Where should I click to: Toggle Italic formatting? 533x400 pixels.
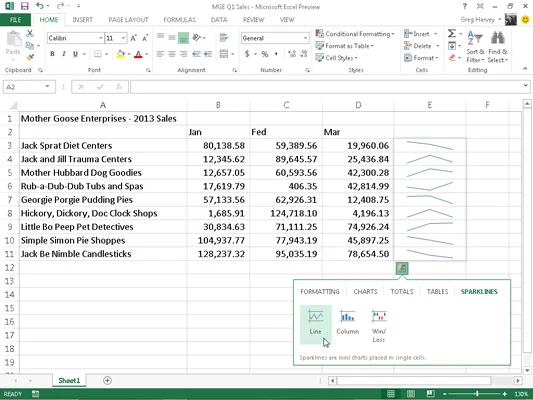point(64,54)
